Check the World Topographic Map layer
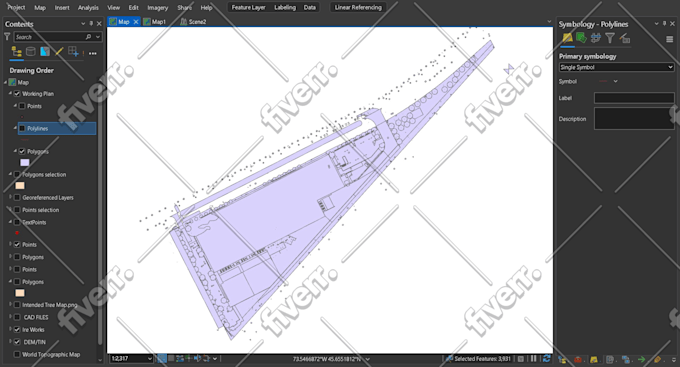 (x=17, y=354)
